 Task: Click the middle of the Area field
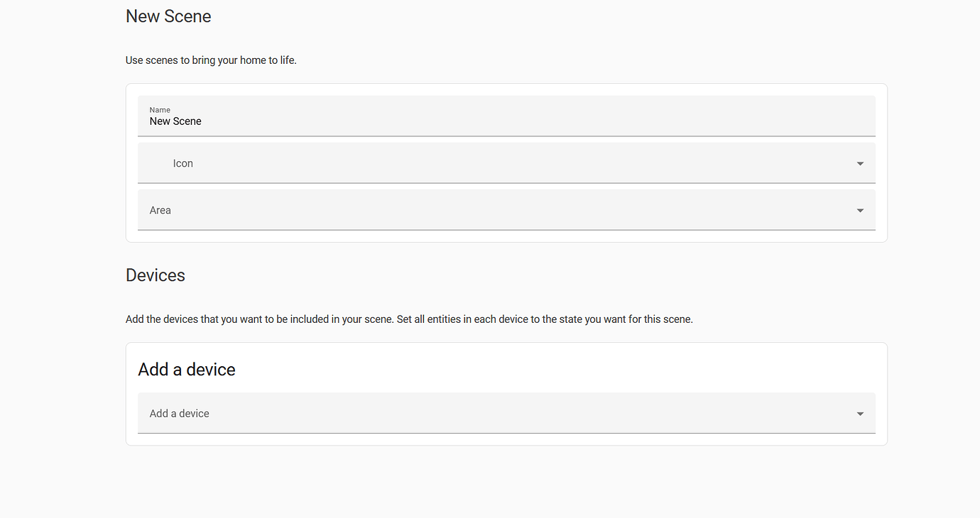(x=506, y=210)
